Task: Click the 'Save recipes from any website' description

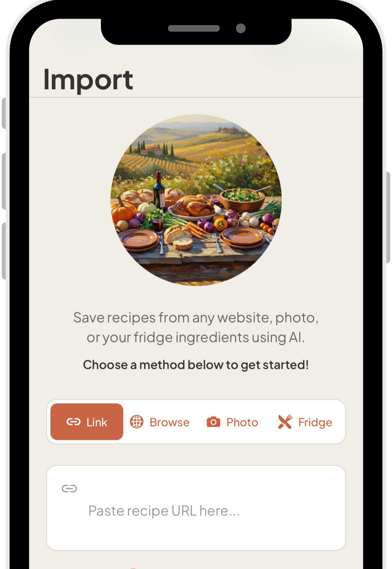Action: click(x=196, y=327)
